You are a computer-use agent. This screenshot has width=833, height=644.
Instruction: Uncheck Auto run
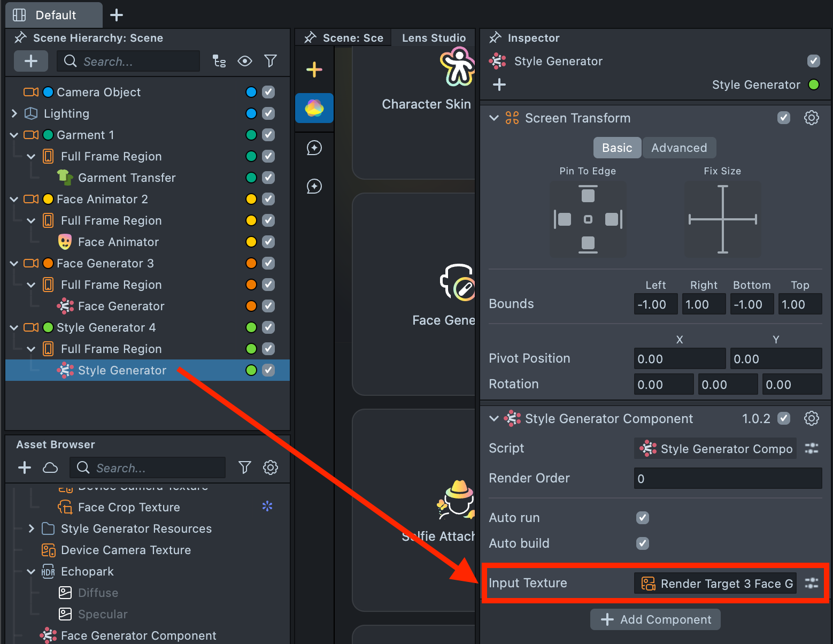643,518
